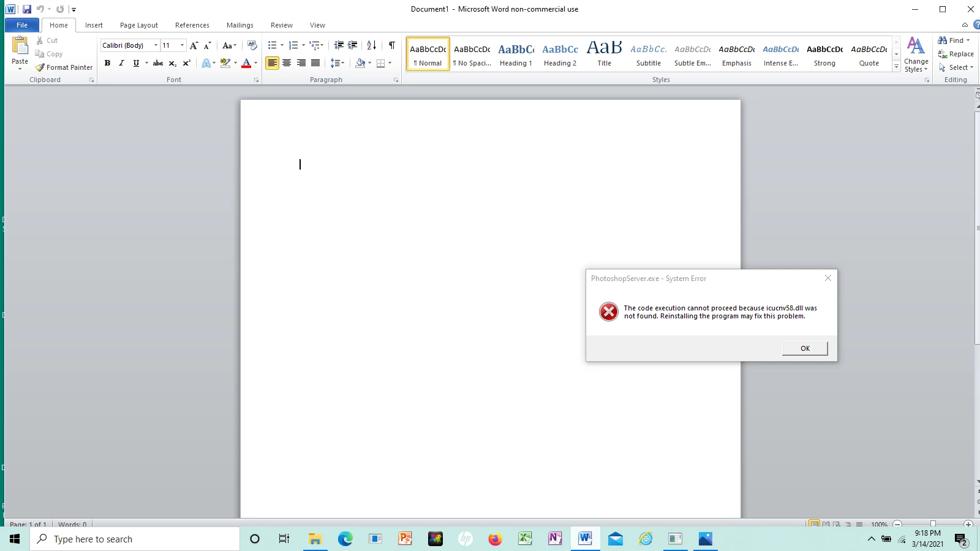Open the Change Case dropdown
The height and width of the screenshot is (551, 980).
click(229, 45)
